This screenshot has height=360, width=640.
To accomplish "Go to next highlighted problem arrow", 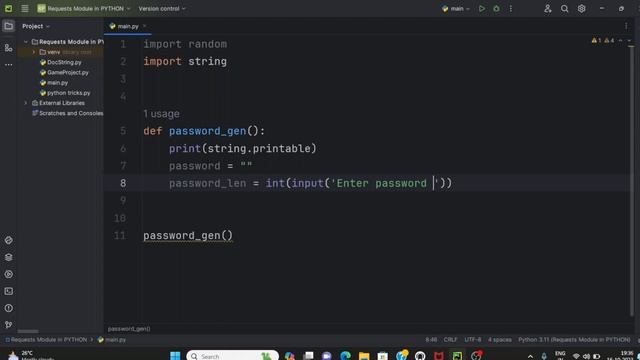I will coord(629,40).
